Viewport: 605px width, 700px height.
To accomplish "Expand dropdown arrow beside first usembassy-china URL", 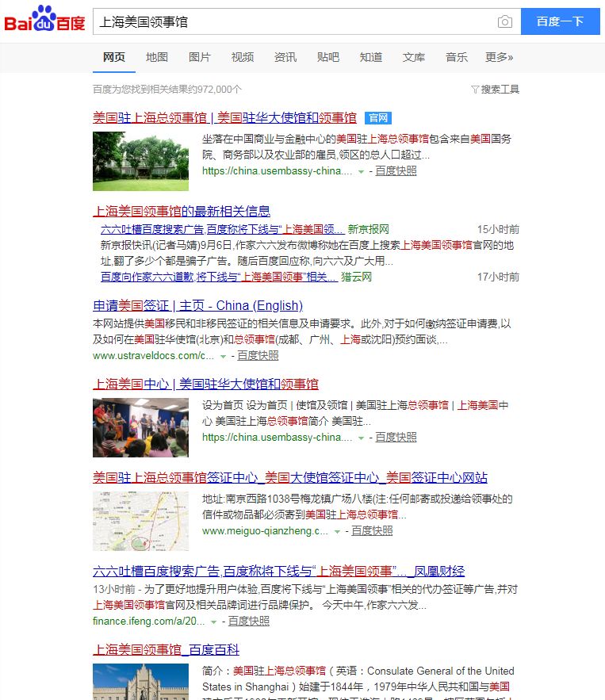I will click(x=361, y=171).
